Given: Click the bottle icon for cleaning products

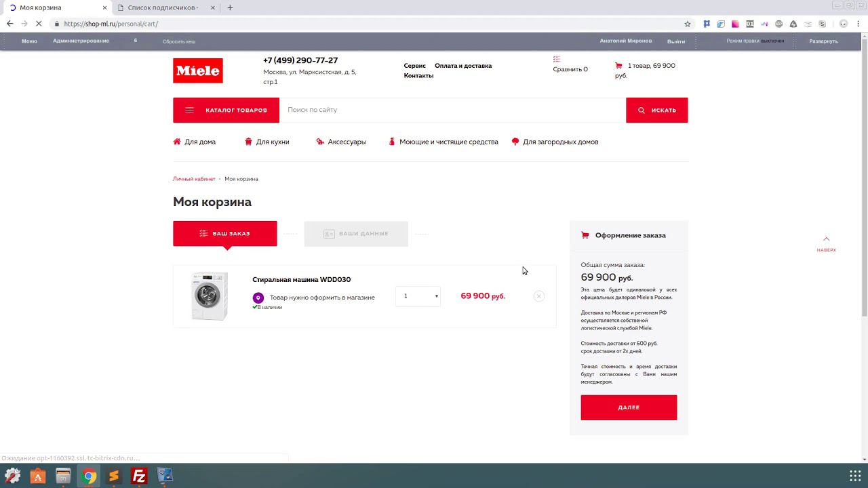Looking at the screenshot, I should 391,142.
